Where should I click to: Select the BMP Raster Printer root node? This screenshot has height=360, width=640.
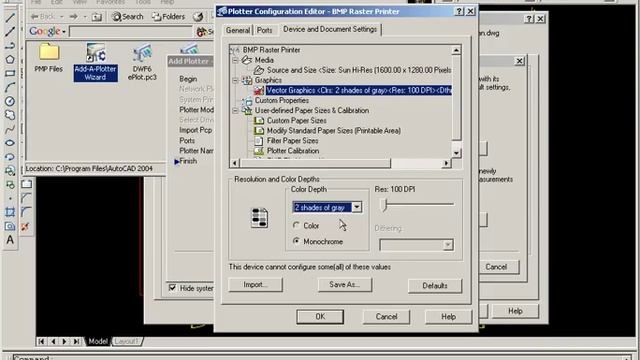271,50
